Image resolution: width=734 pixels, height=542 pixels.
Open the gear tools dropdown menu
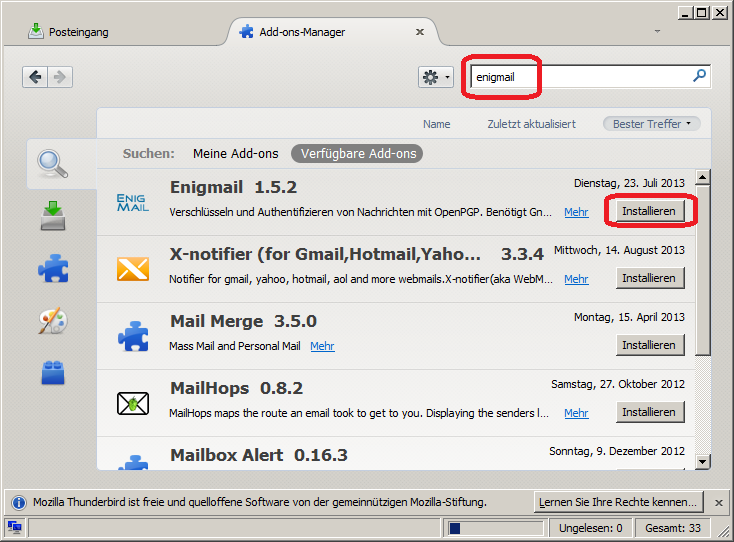coord(436,77)
